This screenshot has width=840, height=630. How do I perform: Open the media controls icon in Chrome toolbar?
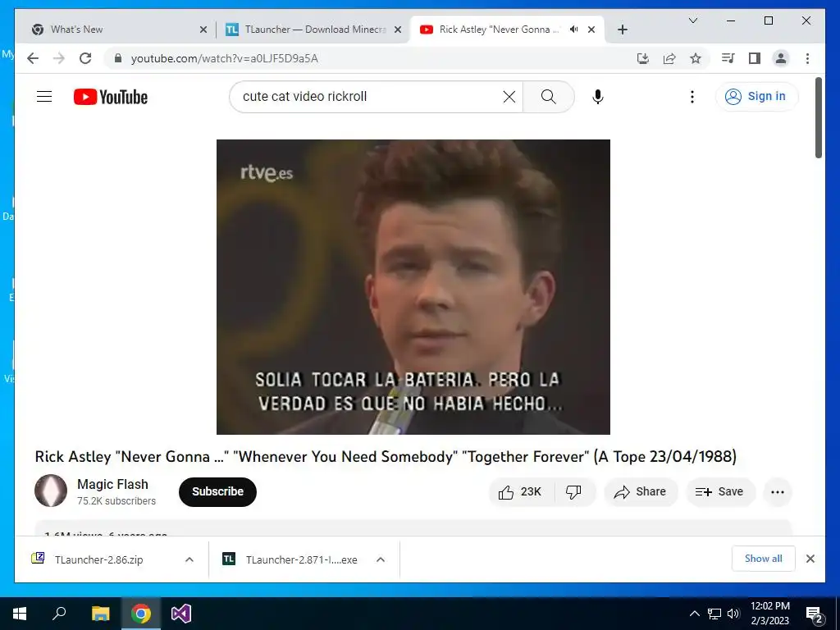pos(728,58)
